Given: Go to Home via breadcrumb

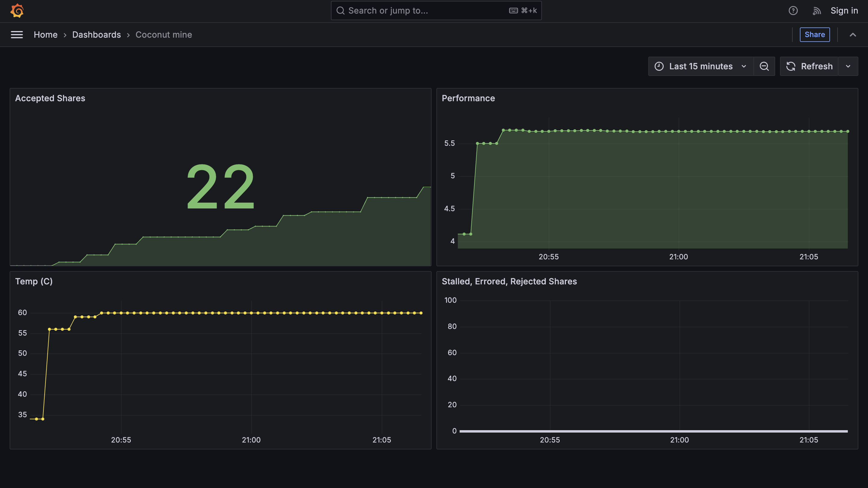Looking at the screenshot, I should coord(46,35).
